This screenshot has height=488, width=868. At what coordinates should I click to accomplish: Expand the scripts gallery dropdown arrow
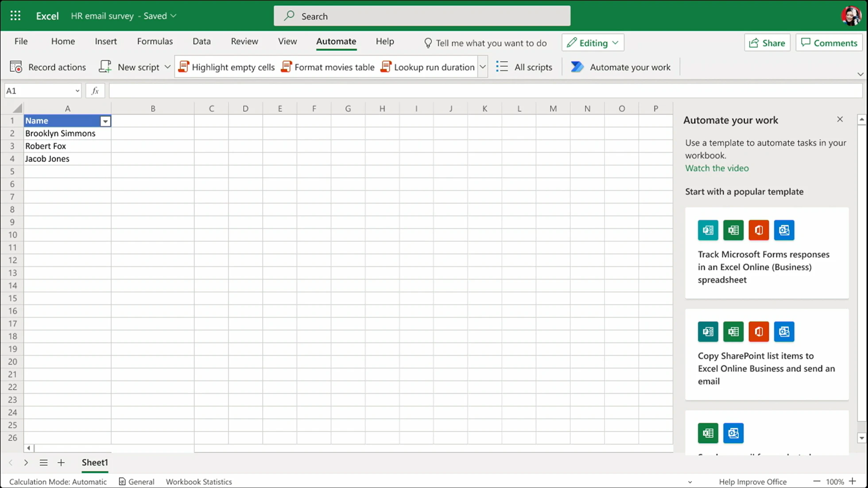point(483,67)
